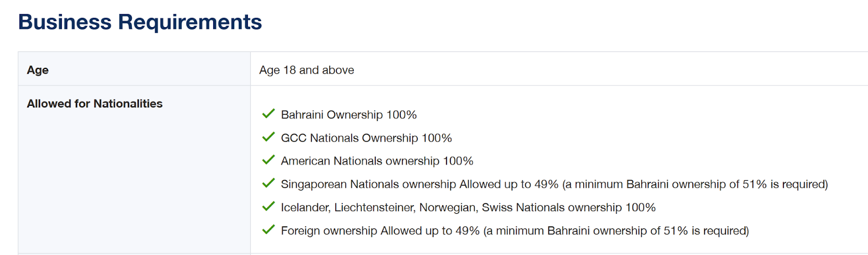
Task: Click the checkmark beside Icelander, Liechtensteiner entry
Action: (x=268, y=206)
